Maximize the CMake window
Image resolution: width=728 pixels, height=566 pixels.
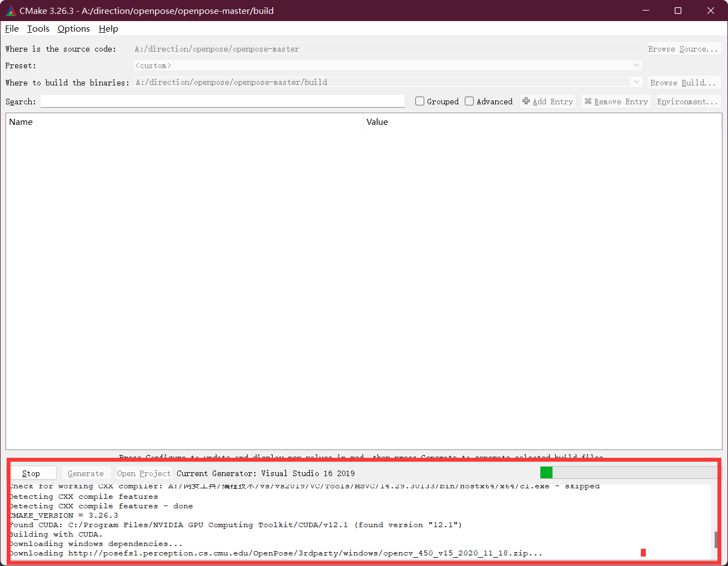(678, 11)
